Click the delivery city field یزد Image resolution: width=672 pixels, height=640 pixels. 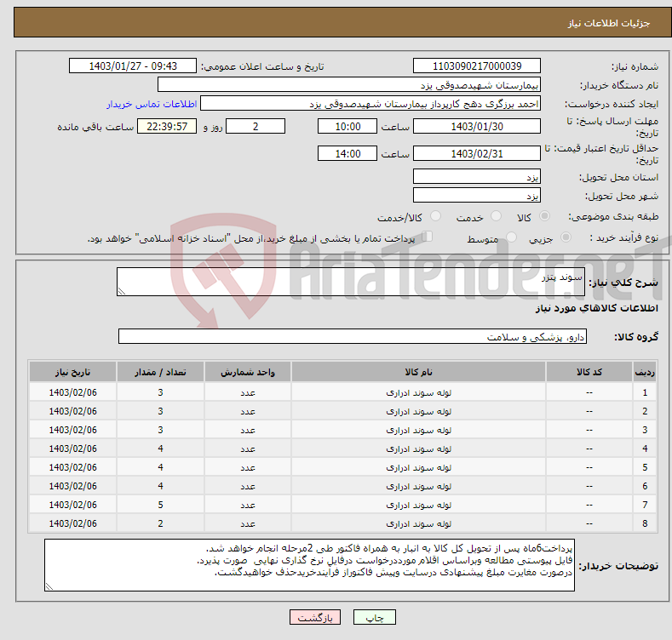click(477, 196)
